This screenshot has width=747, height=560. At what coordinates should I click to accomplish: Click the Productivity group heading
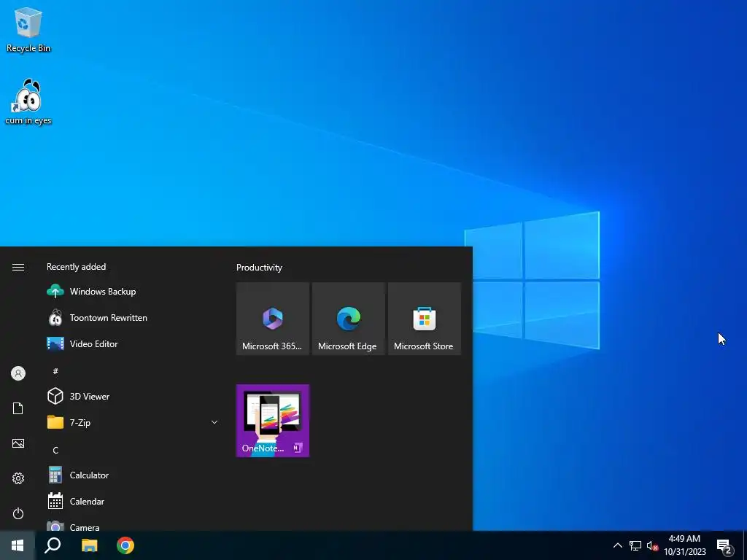[259, 268]
